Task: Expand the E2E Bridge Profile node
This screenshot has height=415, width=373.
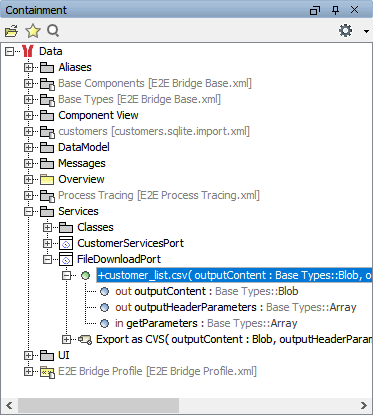Action: (28, 371)
